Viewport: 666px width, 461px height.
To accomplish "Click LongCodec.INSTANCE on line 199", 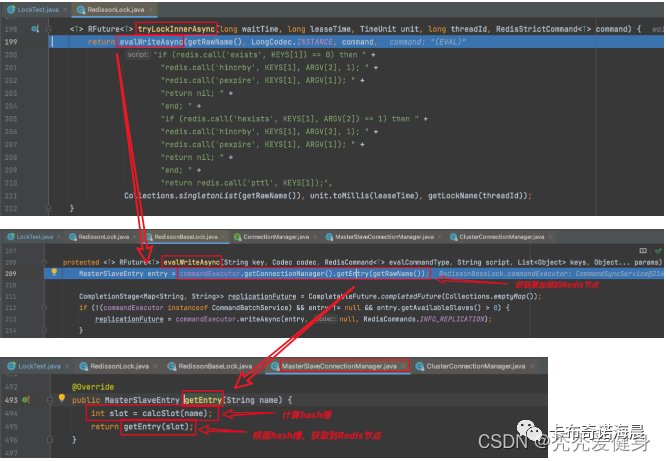I will pyautogui.click(x=292, y=42).
